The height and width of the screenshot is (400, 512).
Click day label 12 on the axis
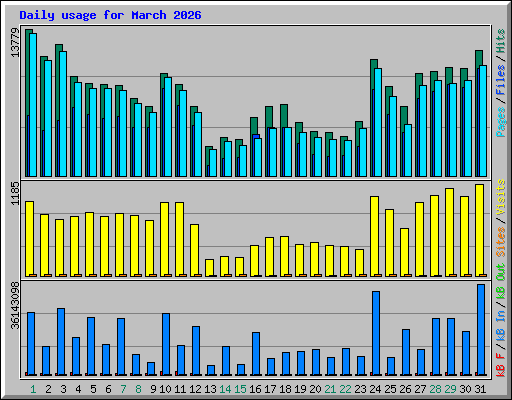(195, 389)
